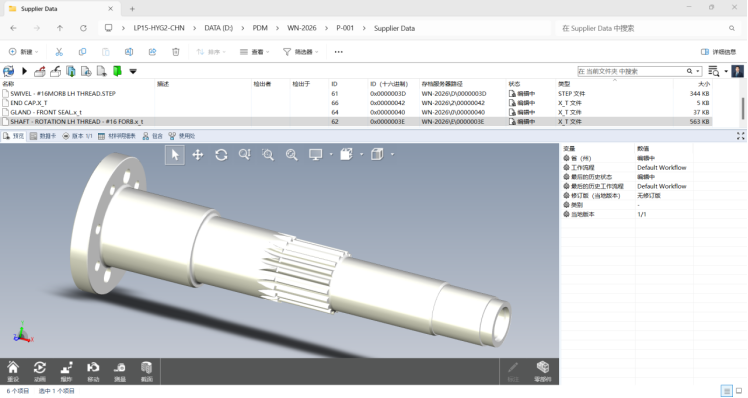748x398 pixels.
Task: Click the 移动 move component button
Action: pyautogui.click(x=93, y=372)
